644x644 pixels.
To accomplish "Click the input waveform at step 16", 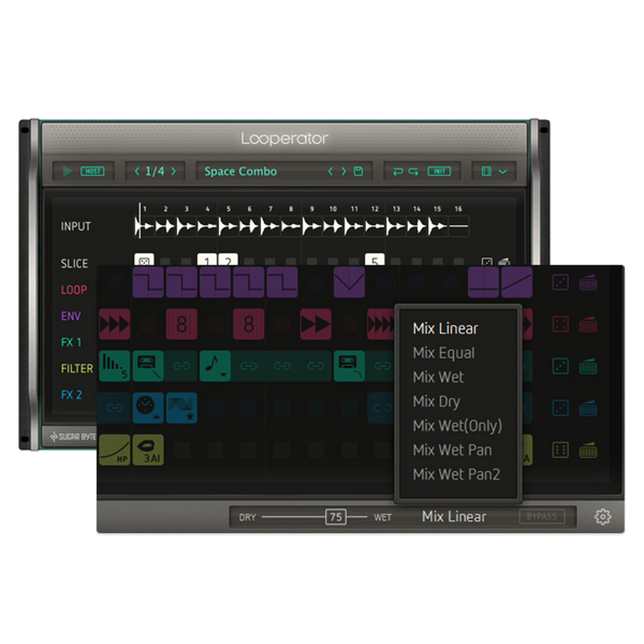I will pyautogui.click(x=459, y=226).
